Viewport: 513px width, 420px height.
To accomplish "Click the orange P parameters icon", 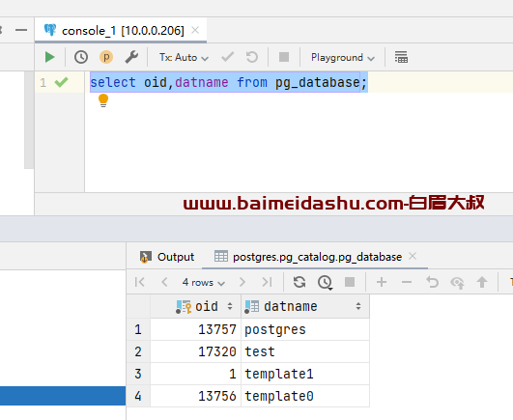I will 106,57.
